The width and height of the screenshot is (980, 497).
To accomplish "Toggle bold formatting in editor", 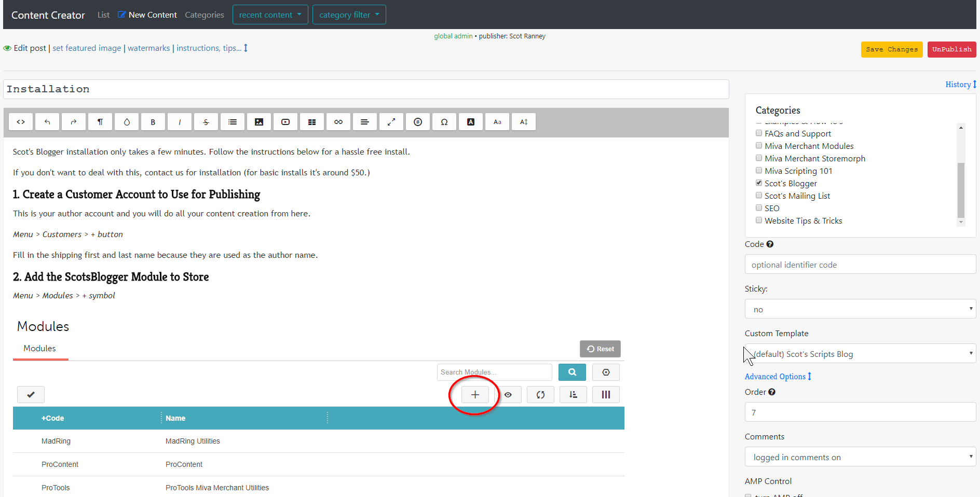I will 153,122.
